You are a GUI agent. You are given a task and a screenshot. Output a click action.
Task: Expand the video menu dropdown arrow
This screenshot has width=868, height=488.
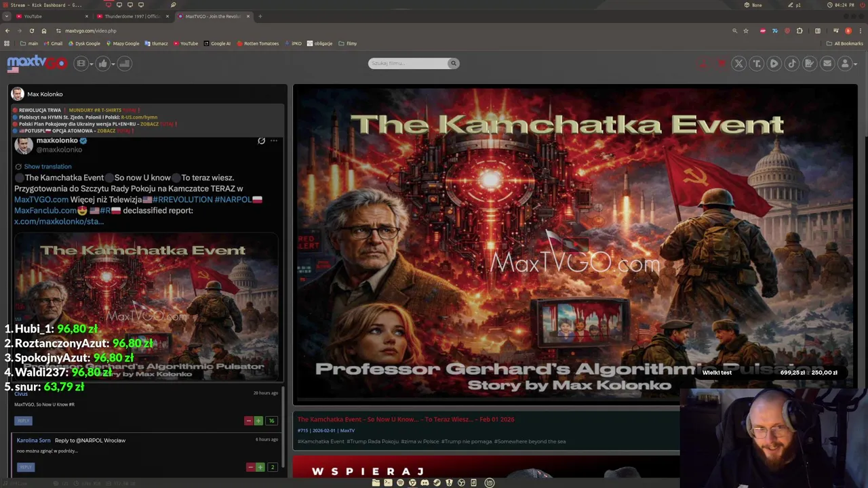(92, 64)
